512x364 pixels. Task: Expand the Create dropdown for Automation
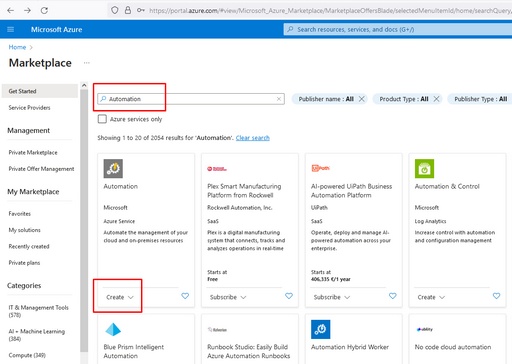120,297
